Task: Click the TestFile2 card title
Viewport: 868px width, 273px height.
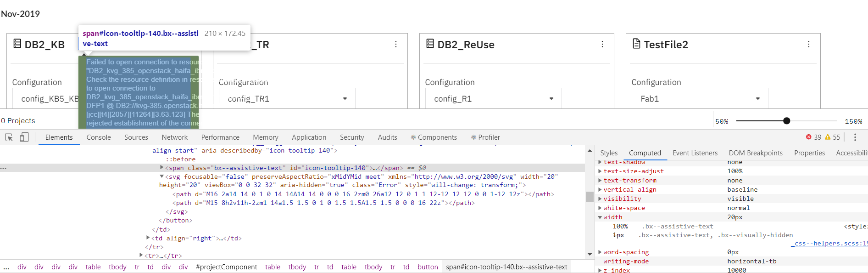Action: tap(666, 45)
